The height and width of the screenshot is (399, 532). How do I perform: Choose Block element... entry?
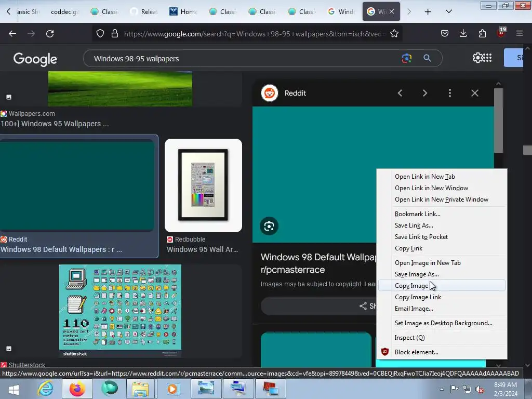pyautogui.click(x=442, y=352)
